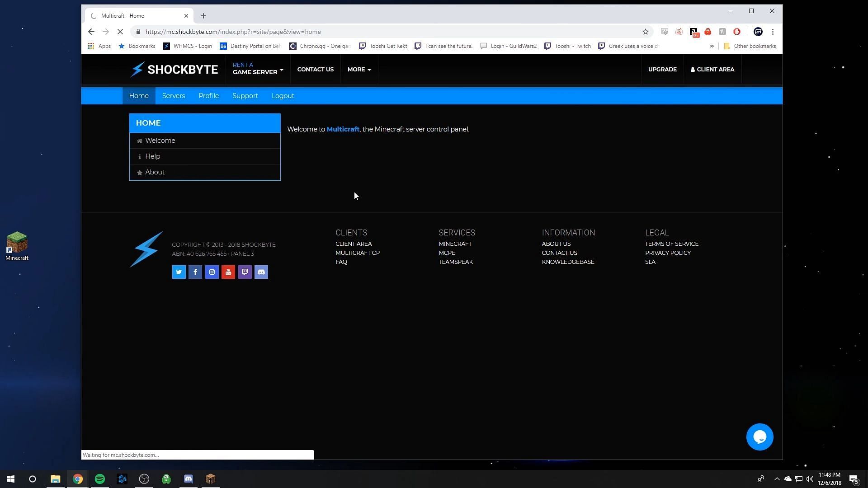Open the SLA footer link
868x488 pixels.
tap(650, 262)
